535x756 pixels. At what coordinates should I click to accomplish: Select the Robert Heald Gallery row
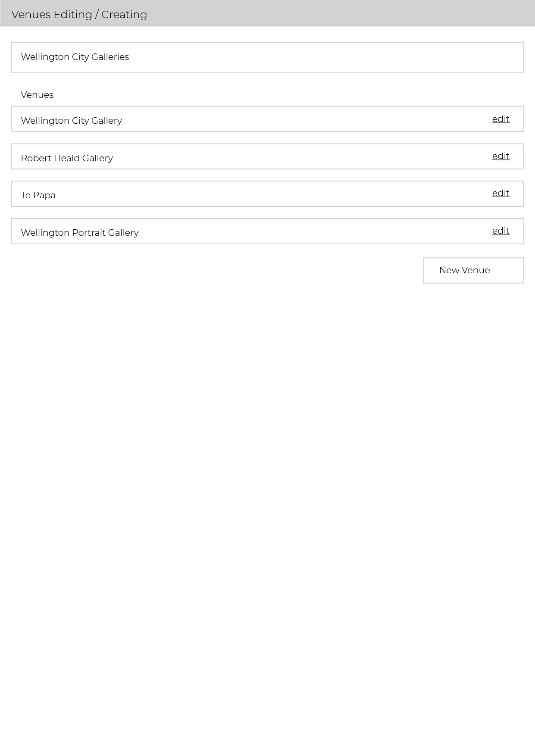point(267,156)
